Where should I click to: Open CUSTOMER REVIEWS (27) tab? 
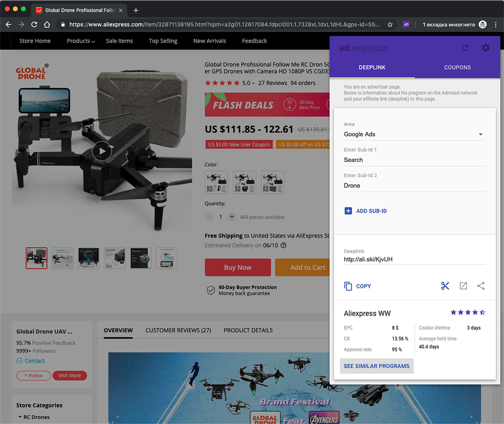pos(178,331)
